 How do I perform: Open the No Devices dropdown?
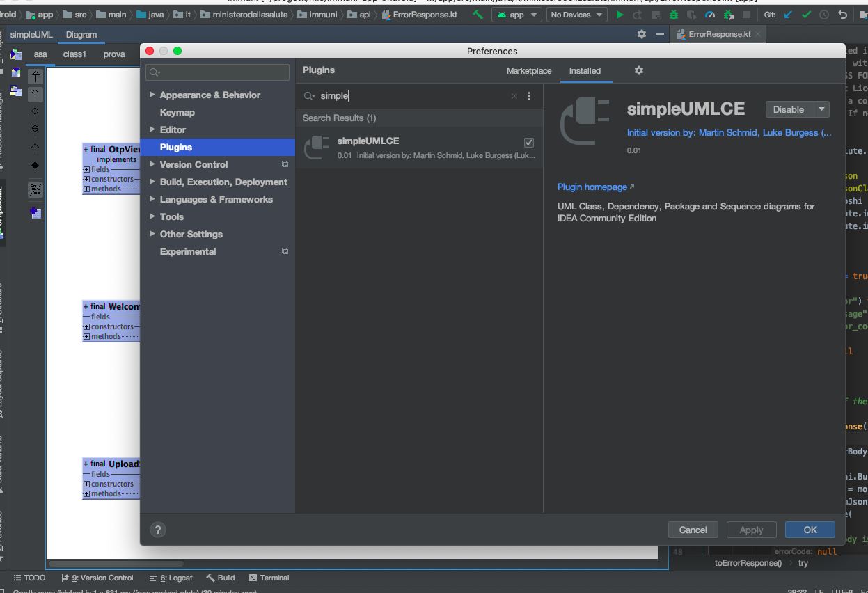click(x=576, y=15)
